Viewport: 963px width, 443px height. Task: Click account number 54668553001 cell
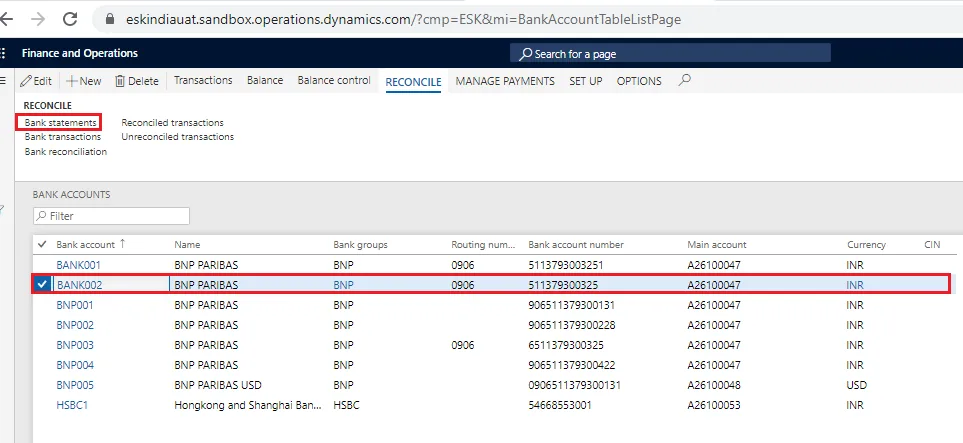click(x=559, y=405)
